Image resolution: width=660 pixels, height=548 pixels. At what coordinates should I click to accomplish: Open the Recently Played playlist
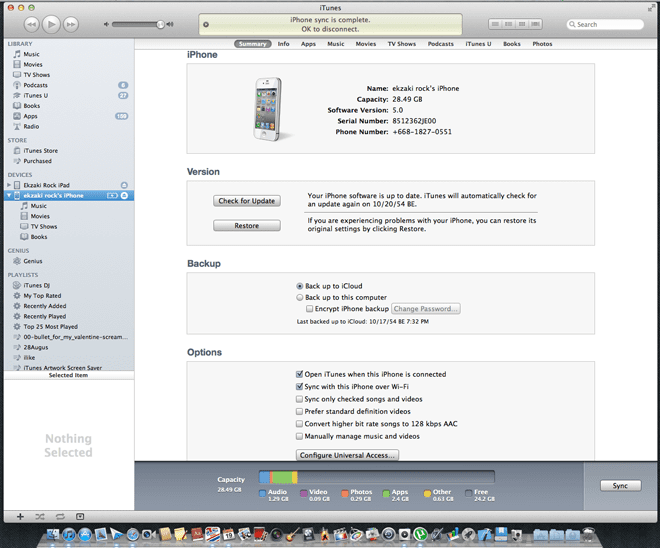(x=45, y=316)
